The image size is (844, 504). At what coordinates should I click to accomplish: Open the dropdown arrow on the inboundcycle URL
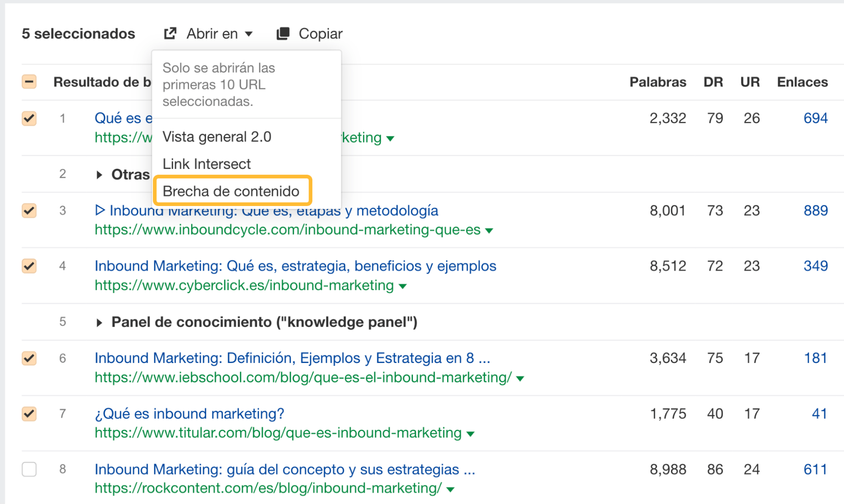[489, 230]
